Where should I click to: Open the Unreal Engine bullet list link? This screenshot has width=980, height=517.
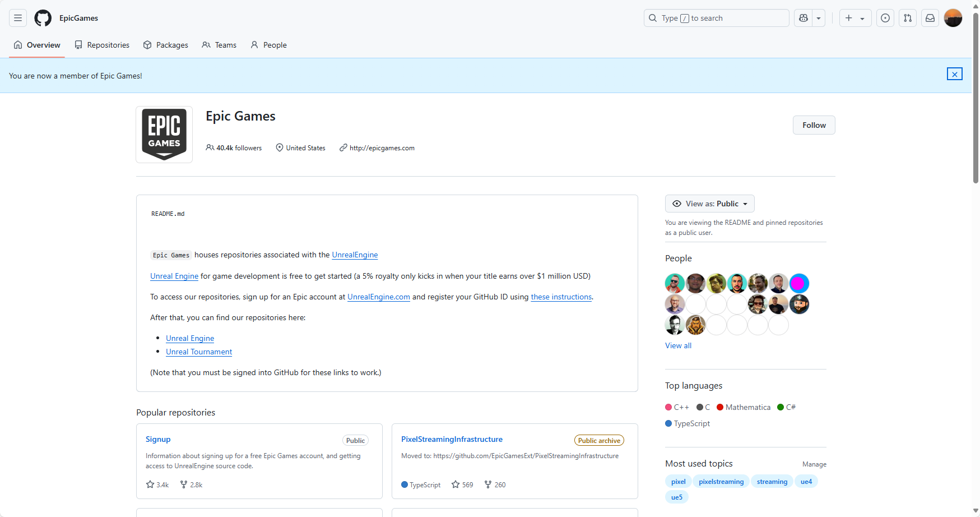coord(190,338)
